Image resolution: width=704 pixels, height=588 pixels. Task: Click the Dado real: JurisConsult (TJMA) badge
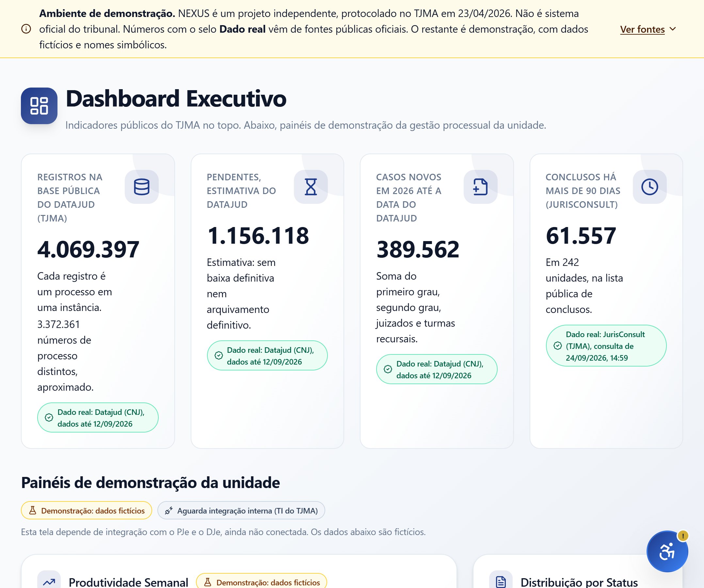click(606, 346)
